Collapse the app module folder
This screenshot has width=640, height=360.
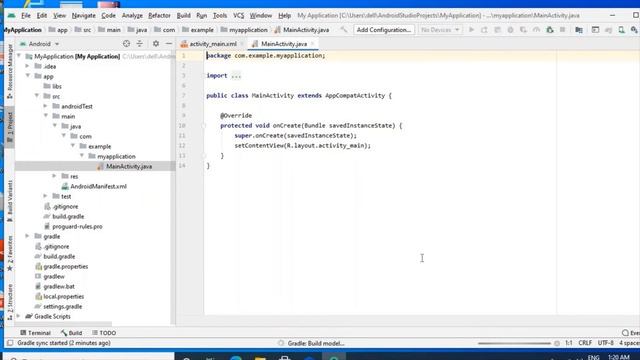28,76
